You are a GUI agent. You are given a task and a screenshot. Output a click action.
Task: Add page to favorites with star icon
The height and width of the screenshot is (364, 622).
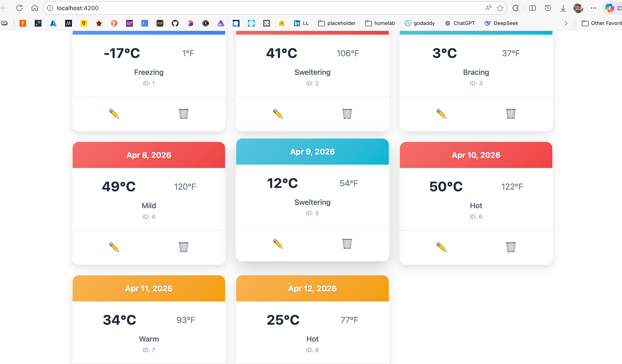500,8
